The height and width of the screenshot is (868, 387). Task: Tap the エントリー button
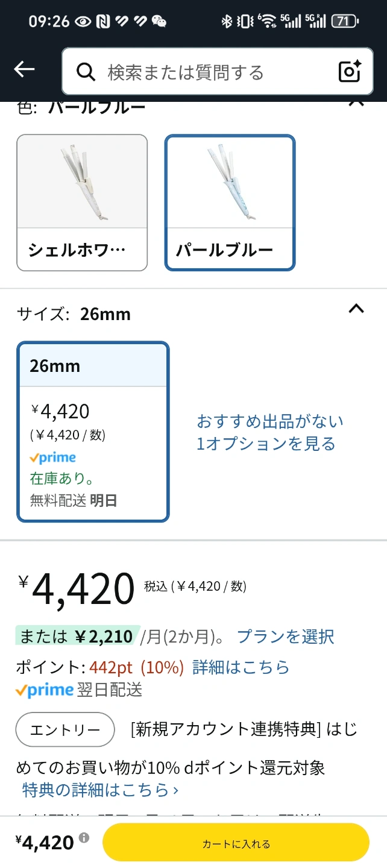click(x=65, y=729)
